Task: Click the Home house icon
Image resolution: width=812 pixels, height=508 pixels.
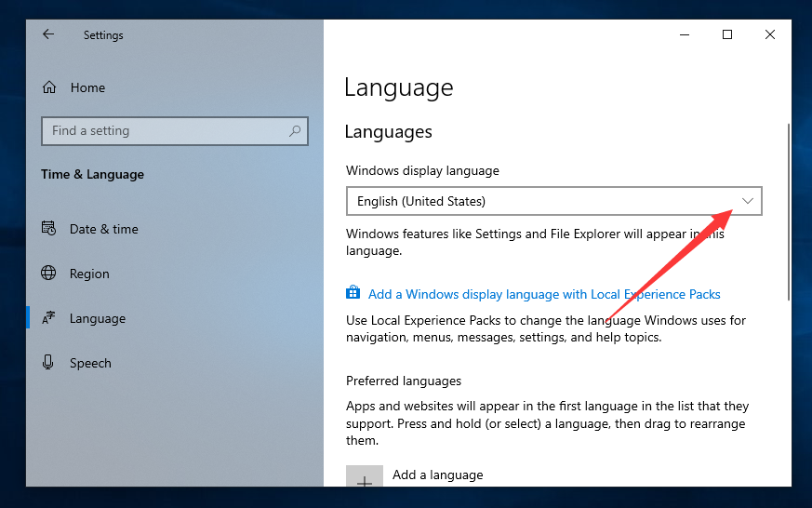Action: [x=49, y=87]
